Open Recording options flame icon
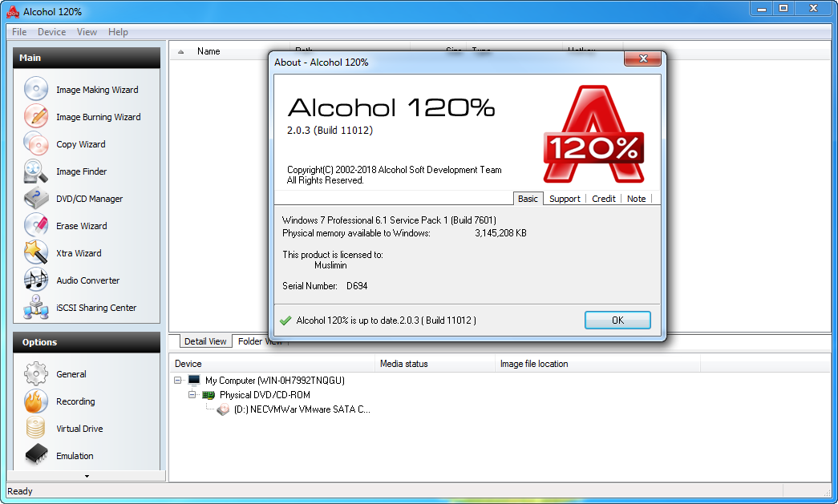838x504 pixels. (x=36, y=401)
